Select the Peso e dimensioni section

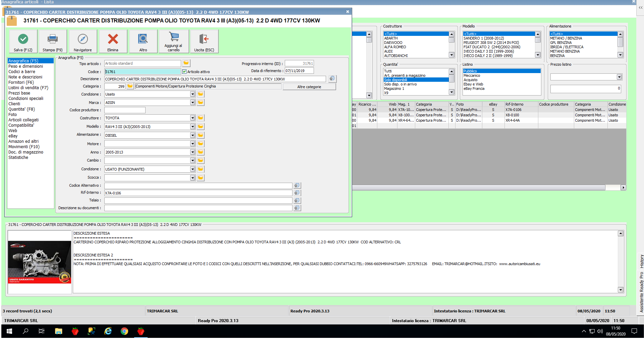point(26,66)
